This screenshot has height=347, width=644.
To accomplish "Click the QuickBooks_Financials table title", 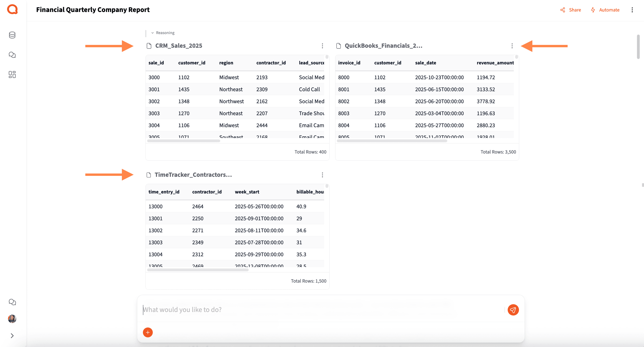I will [x=383, y=46].
